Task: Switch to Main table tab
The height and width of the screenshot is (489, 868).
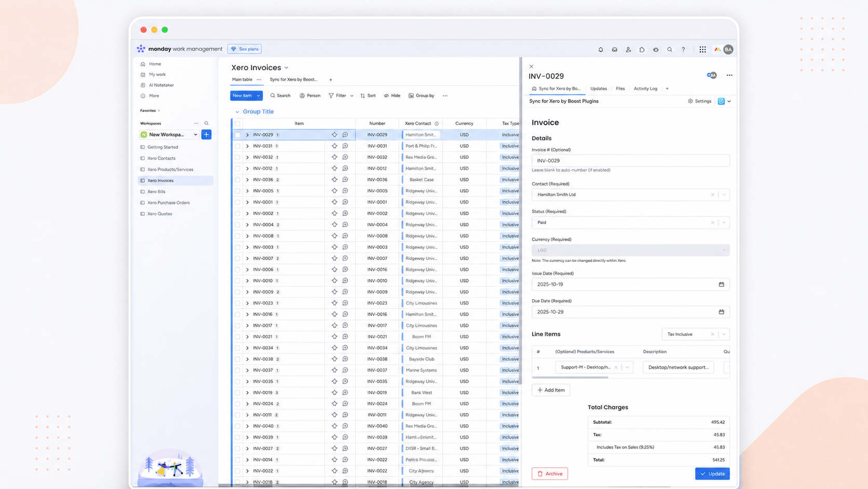Action: 242,80
